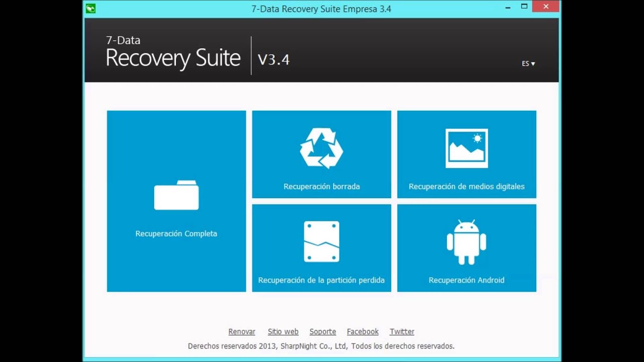
Task: Click the V3.4 version text
Action: click(x=274, y=59)
